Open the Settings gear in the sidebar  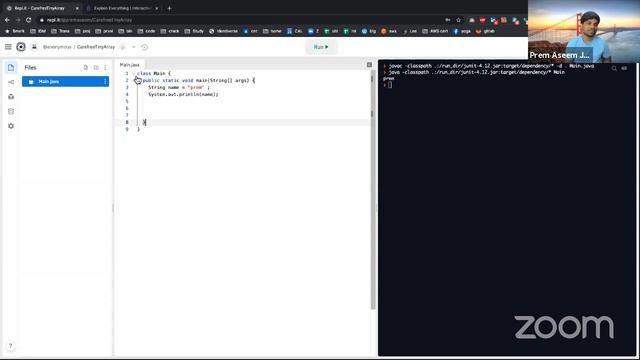click(x=11, y=126)
